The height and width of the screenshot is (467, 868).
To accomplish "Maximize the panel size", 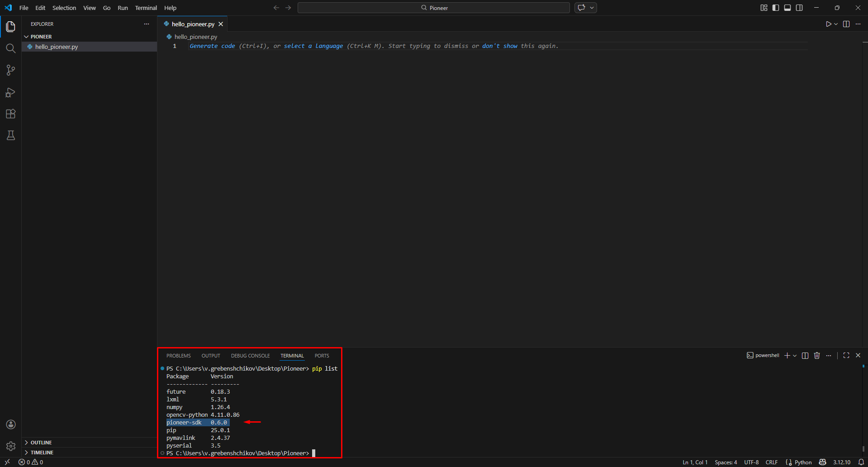I will click(x=846, y=355).
